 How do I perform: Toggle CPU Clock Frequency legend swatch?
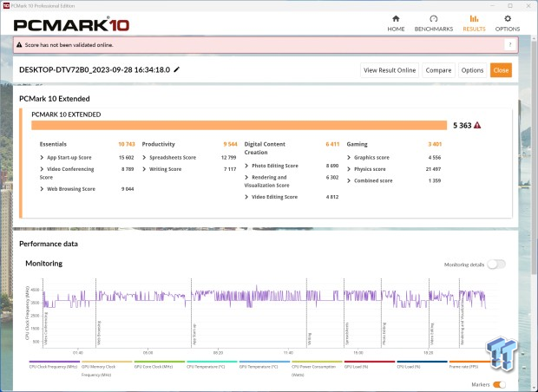pos(54,362)
